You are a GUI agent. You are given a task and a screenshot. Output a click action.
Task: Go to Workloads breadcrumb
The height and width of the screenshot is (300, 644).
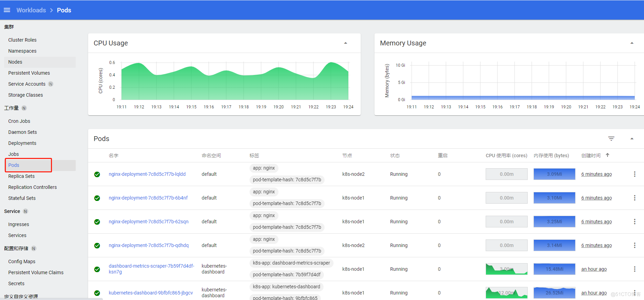(31, 10)
